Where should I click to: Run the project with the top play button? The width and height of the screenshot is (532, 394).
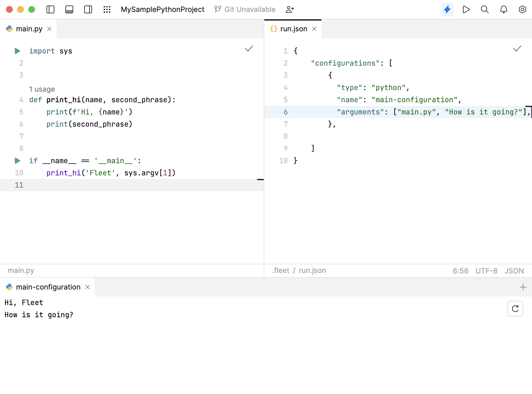466,9
